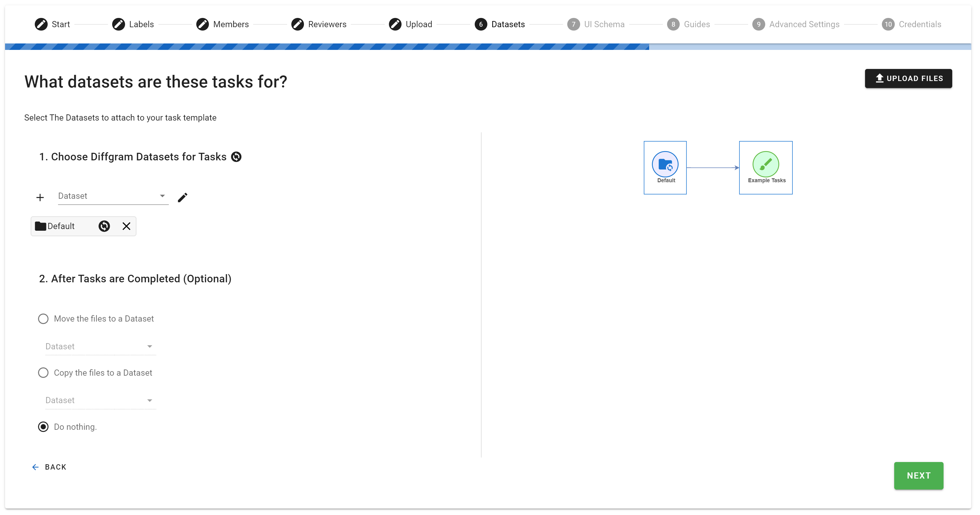The image size is (980, 515).
Task: Click sync icon beside Choose Diffgram Datasets heading
Action: pyautogui.click(x=236, y=157)
